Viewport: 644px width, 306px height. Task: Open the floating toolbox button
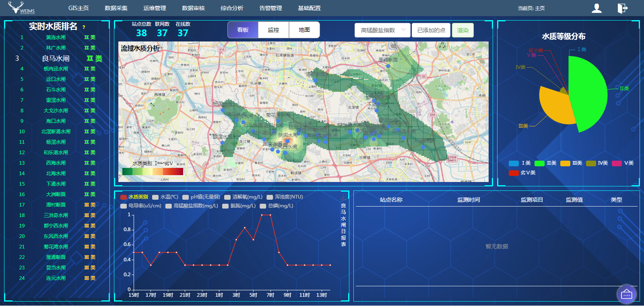(x=626, y=295)
